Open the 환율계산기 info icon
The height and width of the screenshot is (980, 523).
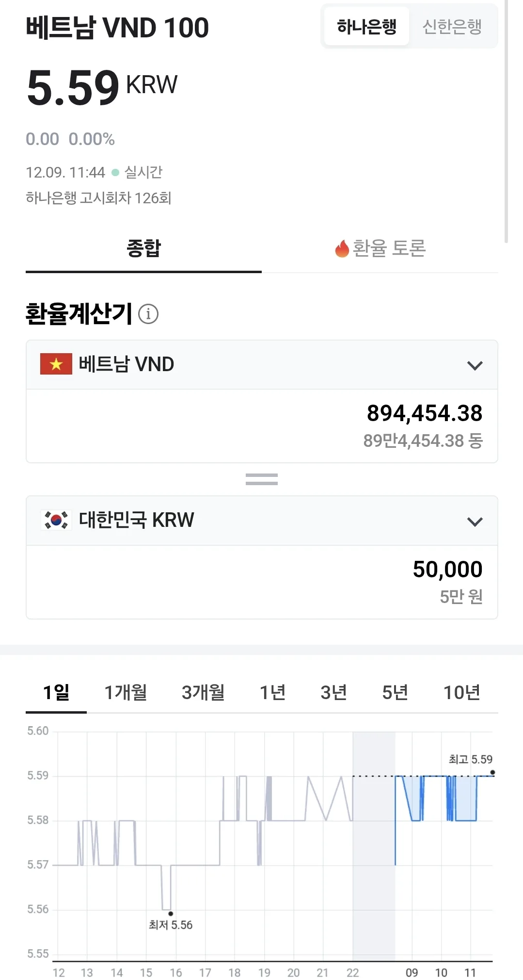point(148,314)
